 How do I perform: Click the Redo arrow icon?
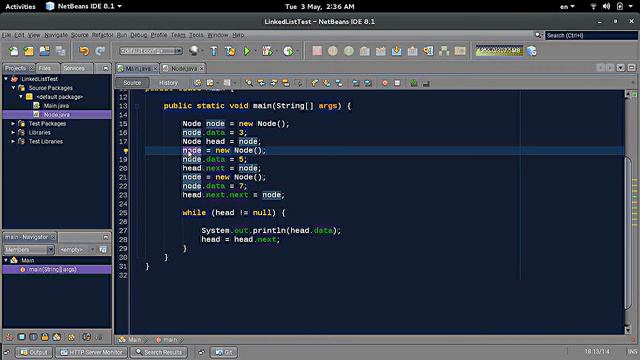point(100,51)
